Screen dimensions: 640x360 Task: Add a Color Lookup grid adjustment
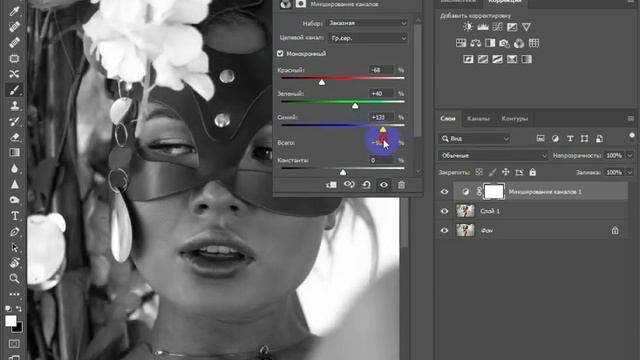533,43
